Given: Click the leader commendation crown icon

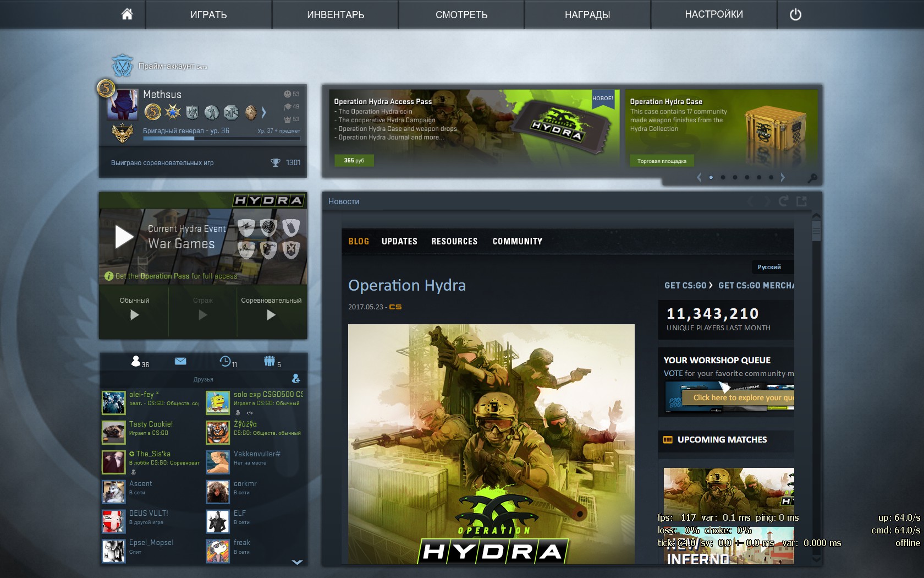Looking at the screenshot, I should (287, 119).
